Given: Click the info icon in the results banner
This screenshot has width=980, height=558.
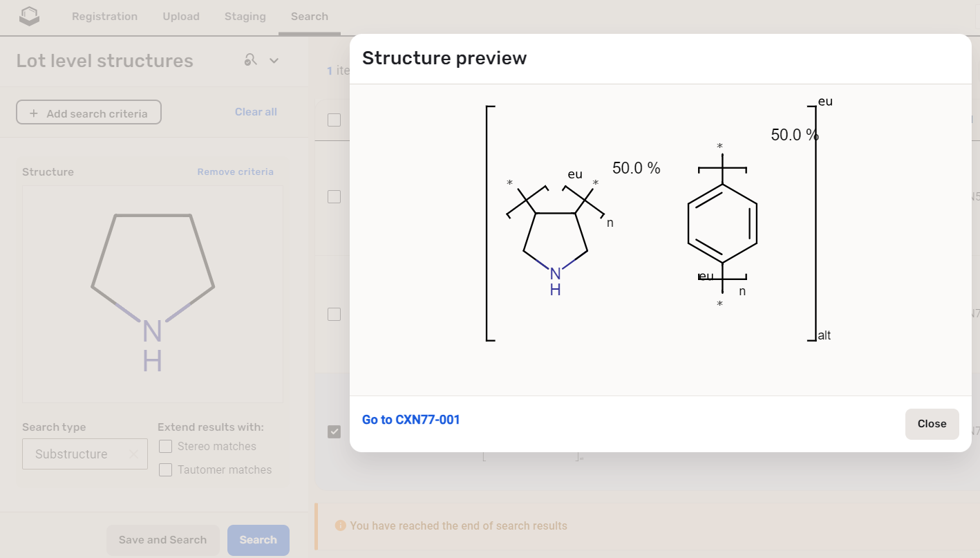Looking at the screenshot, I should pos(340,526).
